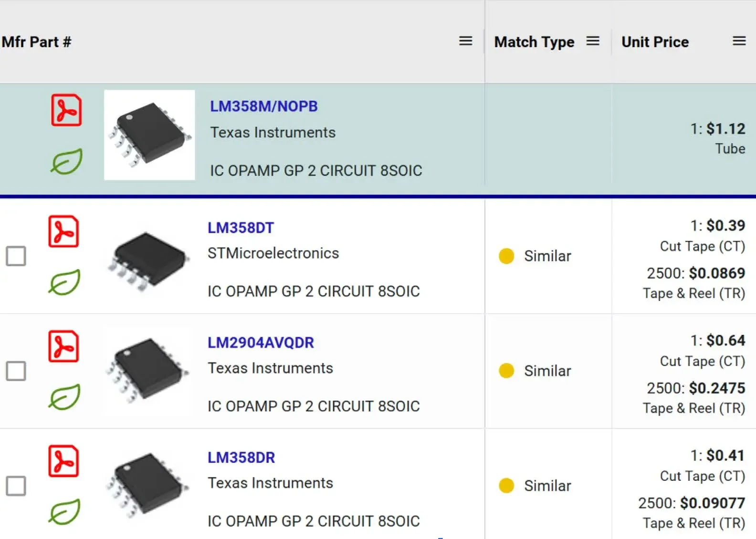Image resolution: width=756 pixels, height=539 pixels.
Task: Open the LM358DT datasheet PDF icon
Action: 63,231
